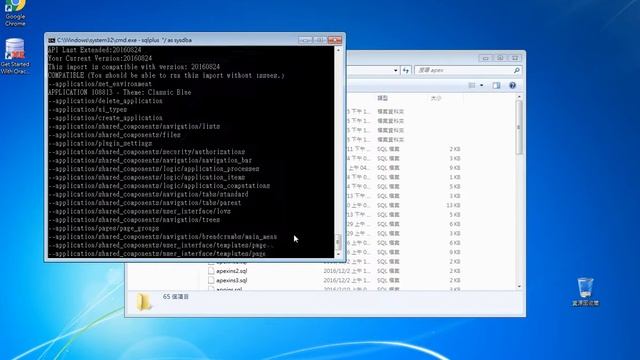Toggle the Explorer preview pane icon
Image resolution: width=640 pixels, height=360 pixels.
[496, 85]
